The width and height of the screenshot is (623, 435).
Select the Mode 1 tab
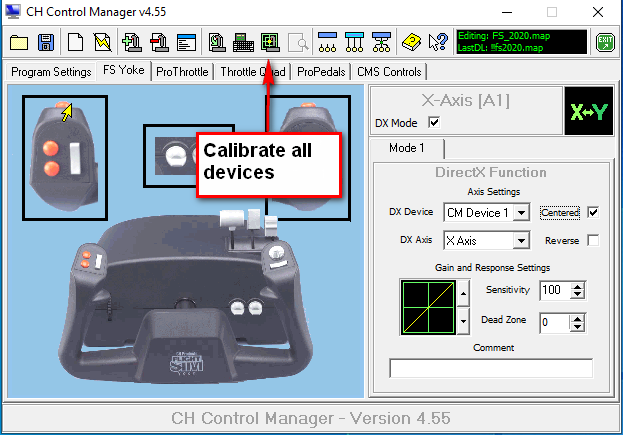click(408, 148)
